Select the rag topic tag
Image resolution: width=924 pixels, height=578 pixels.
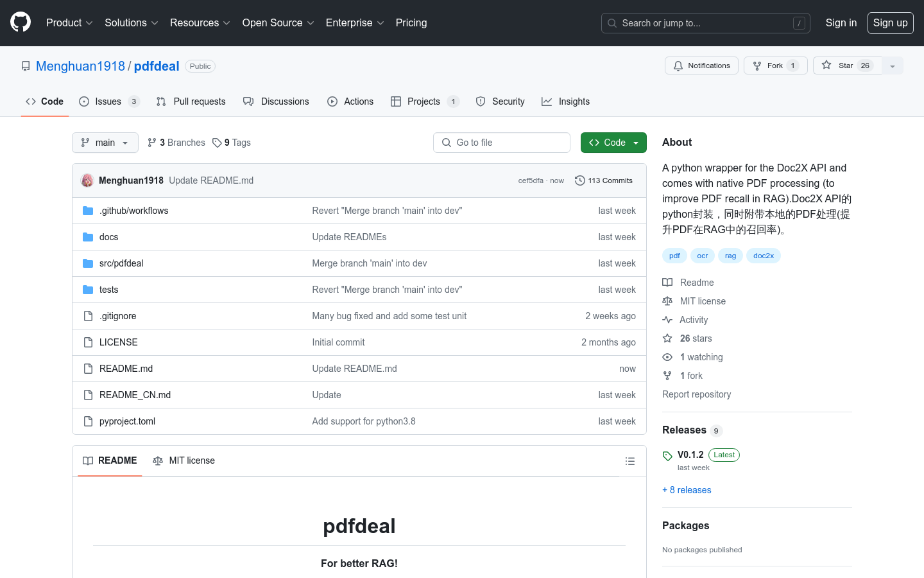[x=730, y=256]
